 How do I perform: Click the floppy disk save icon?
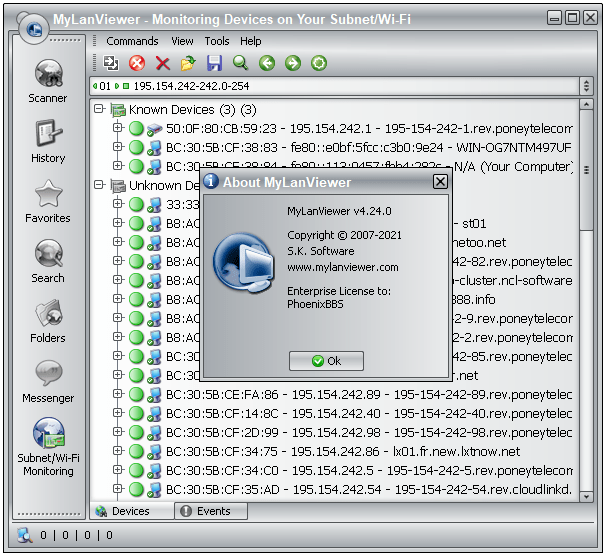(214, 63)
